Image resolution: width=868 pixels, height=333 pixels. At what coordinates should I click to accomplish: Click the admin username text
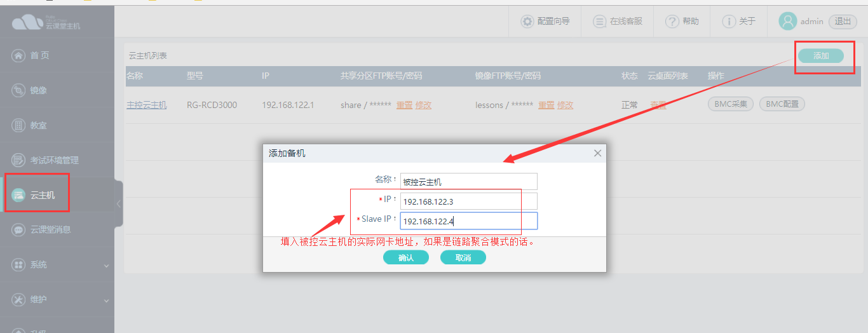811,22
